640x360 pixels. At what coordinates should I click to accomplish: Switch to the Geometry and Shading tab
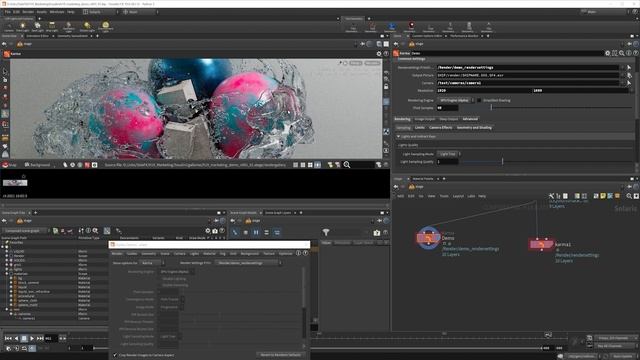tap(474, 128)
